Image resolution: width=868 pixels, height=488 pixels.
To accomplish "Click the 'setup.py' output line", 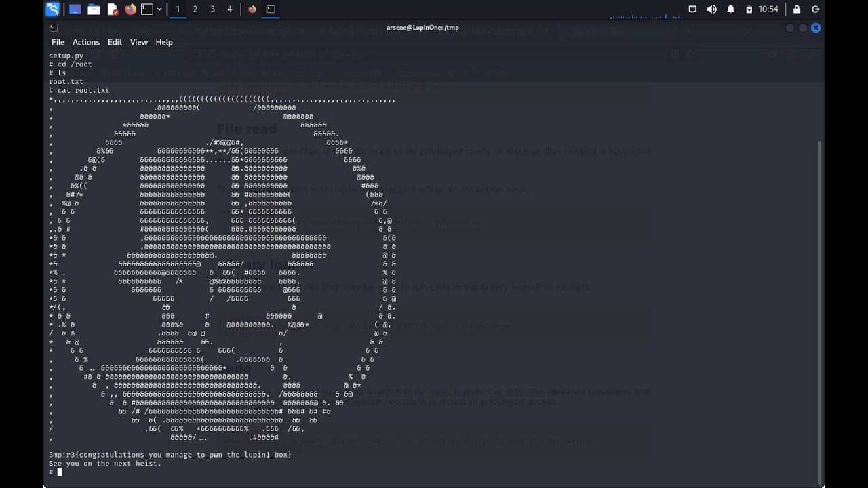I will [66, 56].
